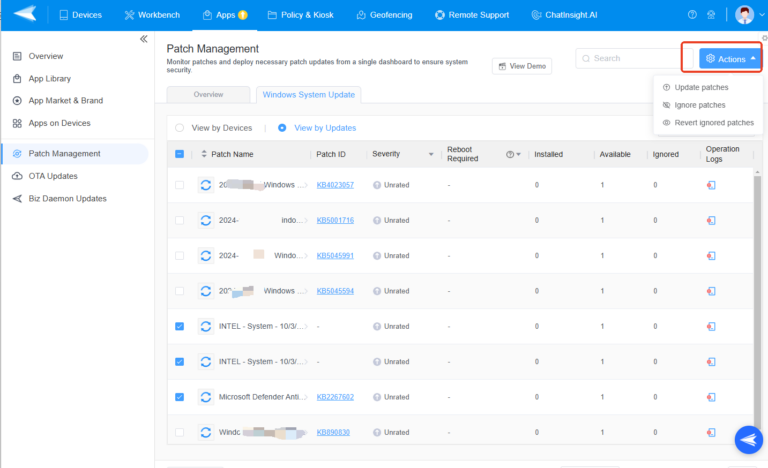
Task: Toggle the select-all checkbox in table header
Action: [x=180, y=154]
